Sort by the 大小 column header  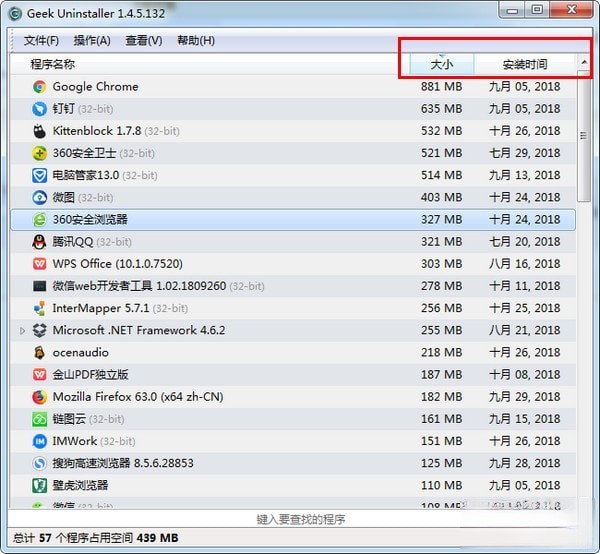click(x=442, y=64)
